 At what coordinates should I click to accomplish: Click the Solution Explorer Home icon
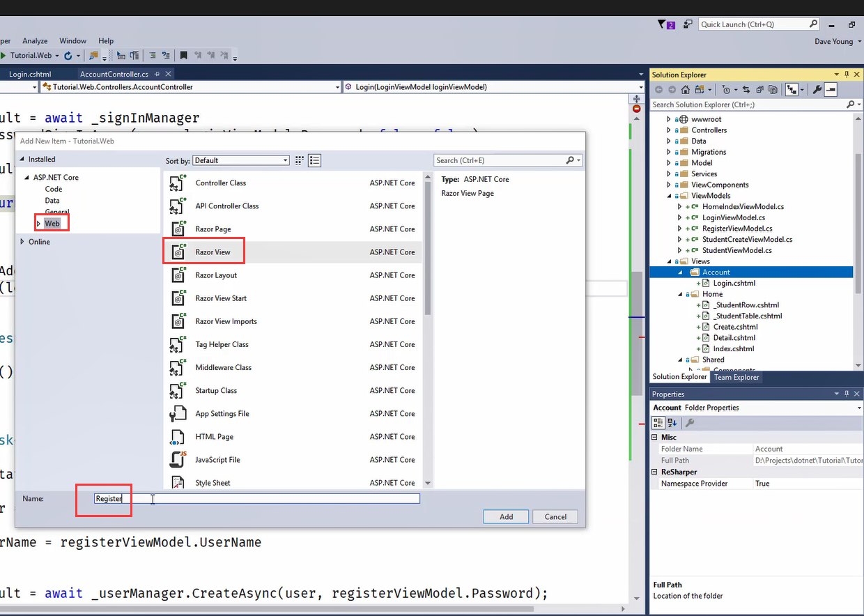click(686, 90)
